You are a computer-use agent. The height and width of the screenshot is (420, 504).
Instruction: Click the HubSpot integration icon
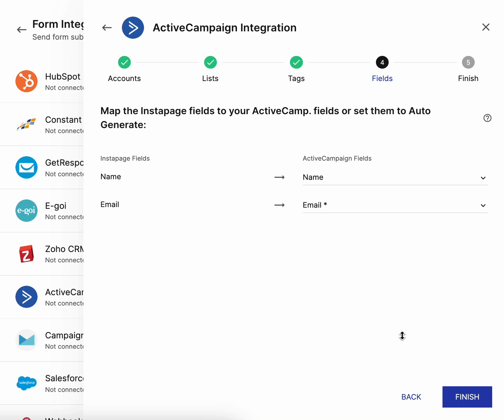(27, 81)
